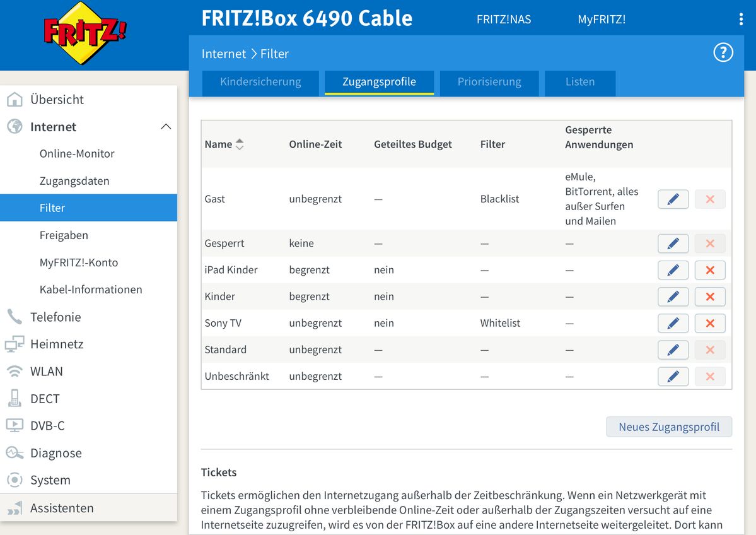Open the Priorisierung tab
The height and width of the screenshot is (535, 756).
point(489,82)
